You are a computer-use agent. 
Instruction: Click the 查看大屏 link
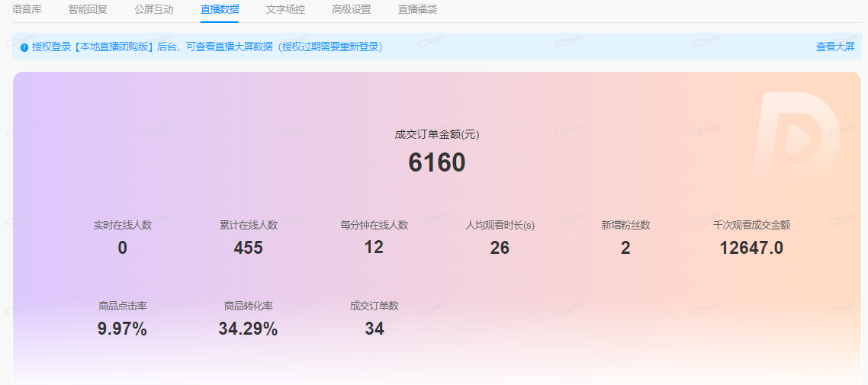(835, 47)
